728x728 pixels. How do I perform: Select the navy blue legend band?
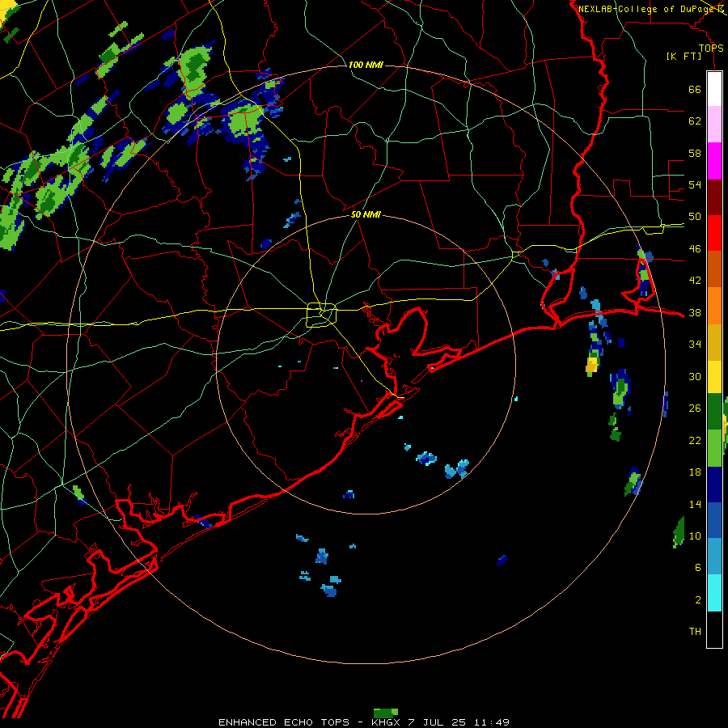[714, 485]
